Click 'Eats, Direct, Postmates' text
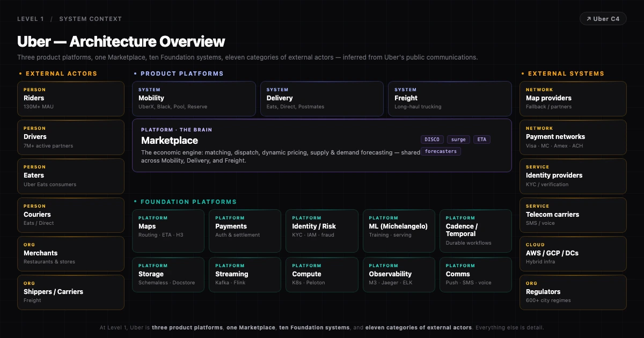644x338 pixels. 295,107
